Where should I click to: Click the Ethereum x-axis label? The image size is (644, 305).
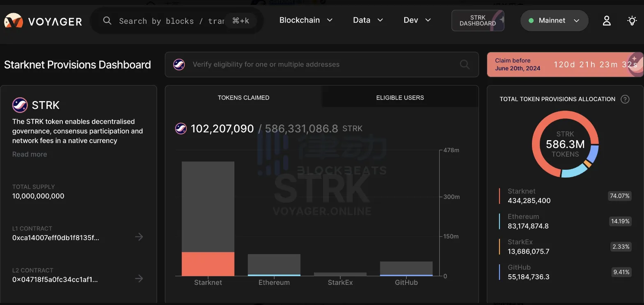point(274,282)
